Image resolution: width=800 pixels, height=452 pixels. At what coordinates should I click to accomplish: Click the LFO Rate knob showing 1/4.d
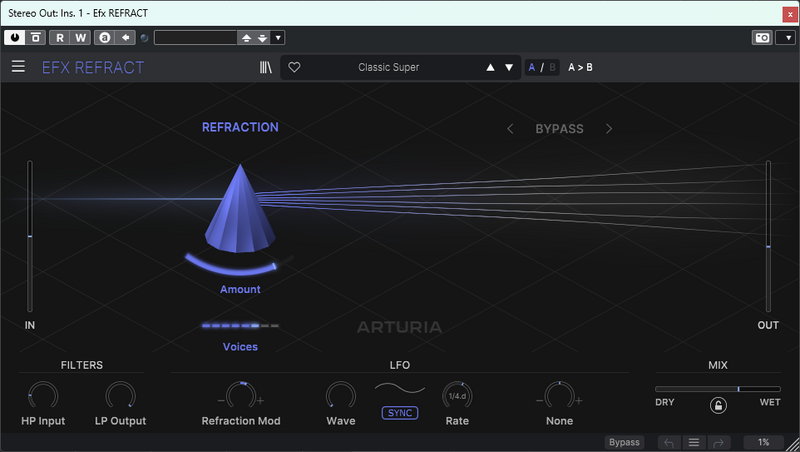(x=457, y=396)
